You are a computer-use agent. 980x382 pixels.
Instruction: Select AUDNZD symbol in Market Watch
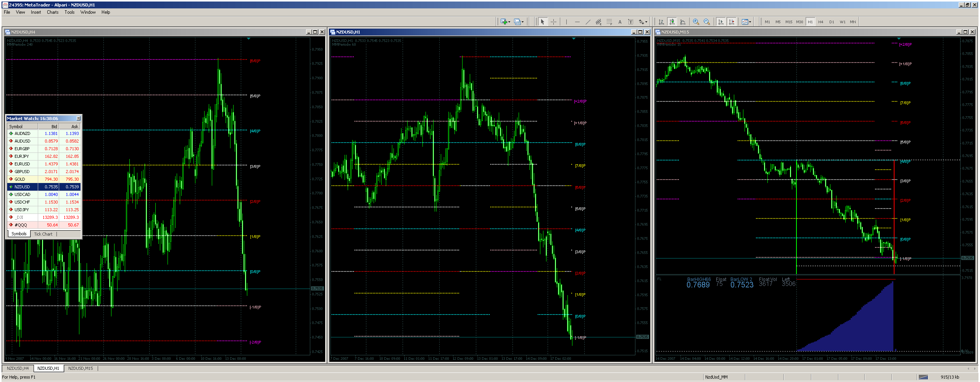[44, 133]
